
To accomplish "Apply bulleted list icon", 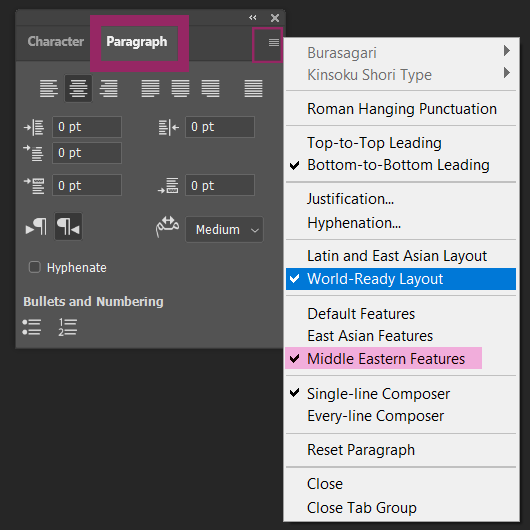I will (x=31, y=327).
